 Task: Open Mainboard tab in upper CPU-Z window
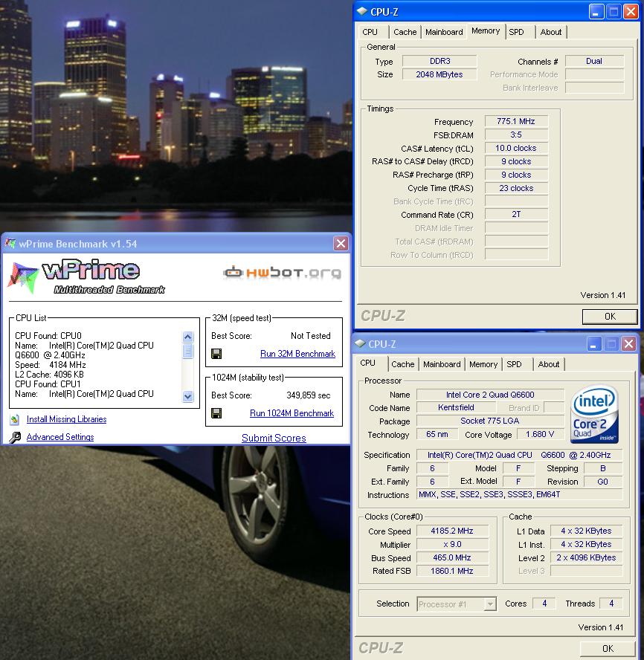pyautogui.click(x=444, y=32)
